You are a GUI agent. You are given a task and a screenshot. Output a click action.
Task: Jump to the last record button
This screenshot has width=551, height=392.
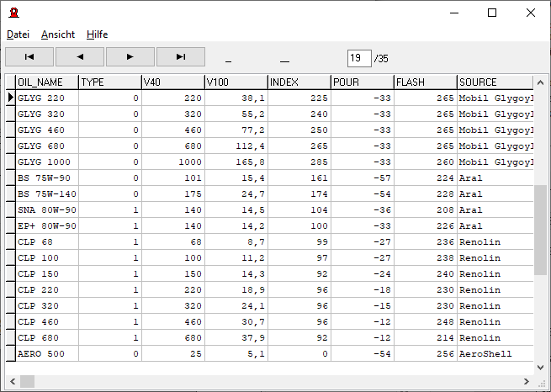180,56
